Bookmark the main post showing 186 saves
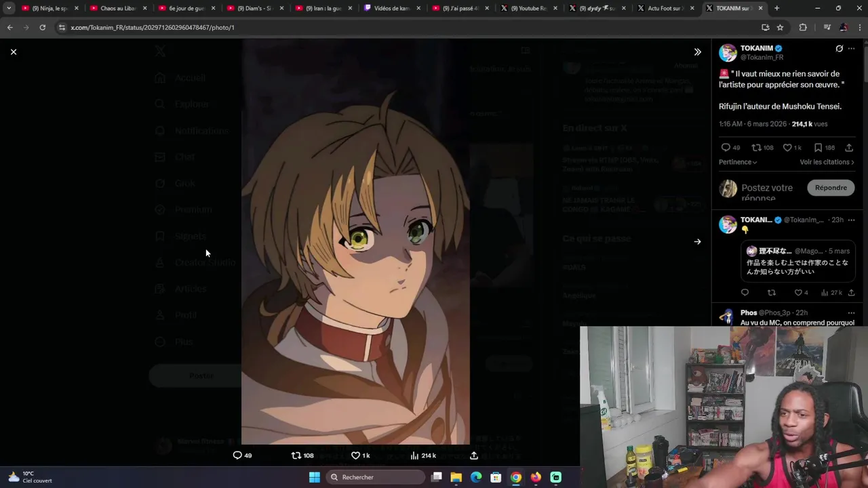 pyautogui.click(x=824, y=147)
